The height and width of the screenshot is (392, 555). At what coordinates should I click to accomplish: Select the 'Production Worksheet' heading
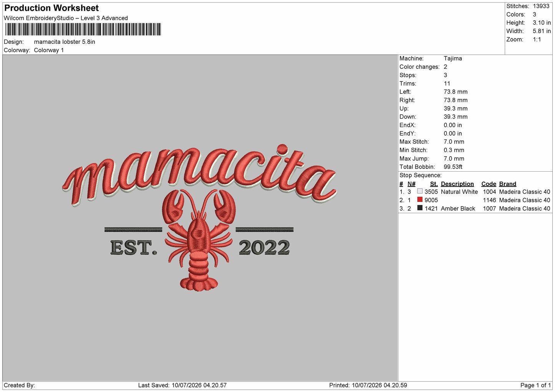tap(51, 8)
